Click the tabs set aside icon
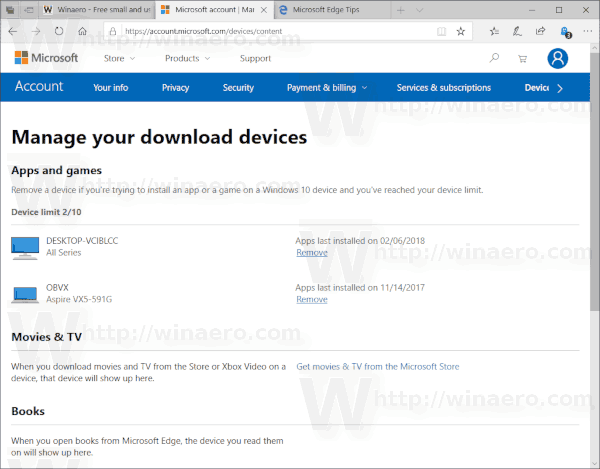Screen dimensions: 600x469 [x=10, y=10]
